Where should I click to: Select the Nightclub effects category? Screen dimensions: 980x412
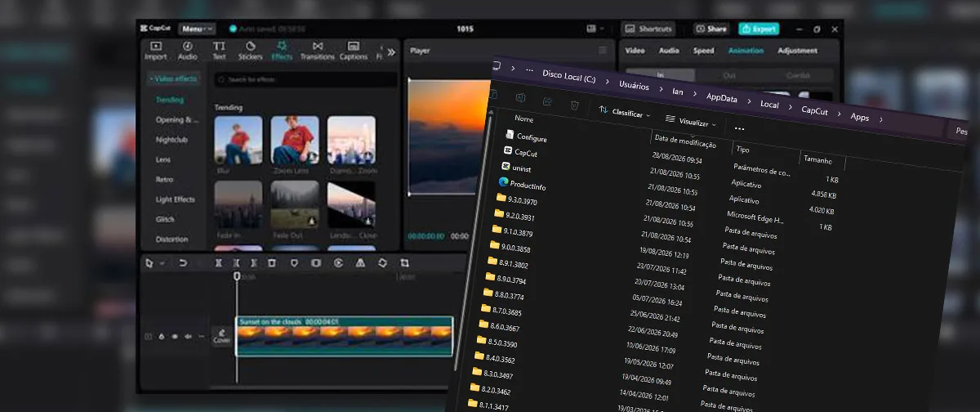pyautogui.click(x=171, y=140)
